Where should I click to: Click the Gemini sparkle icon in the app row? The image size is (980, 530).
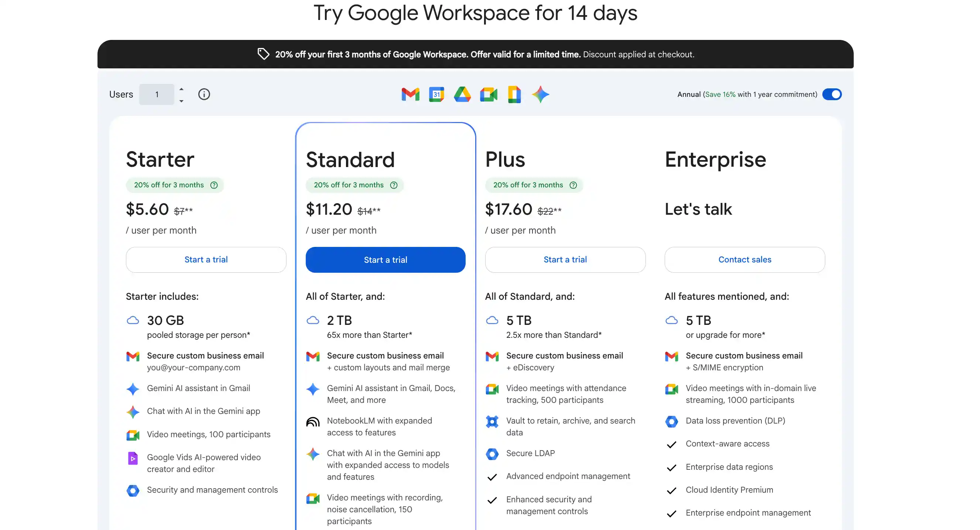point(540,94)
